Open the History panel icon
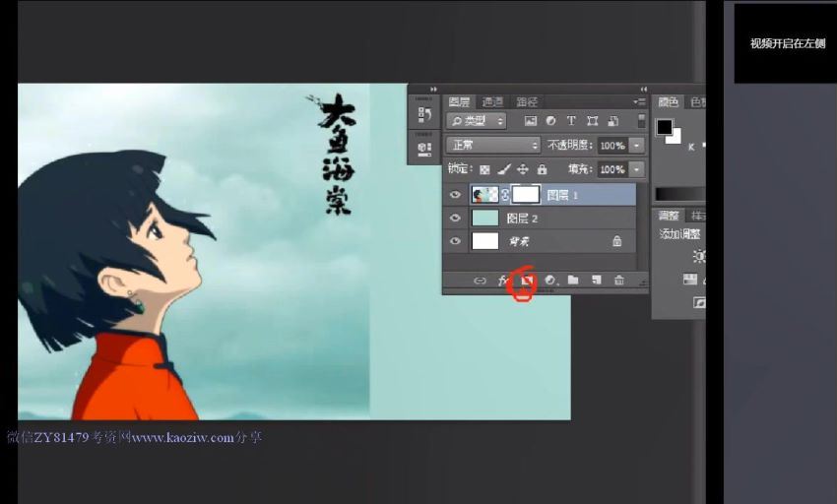The height and width of the screenshot is (504, 837). 424,114
